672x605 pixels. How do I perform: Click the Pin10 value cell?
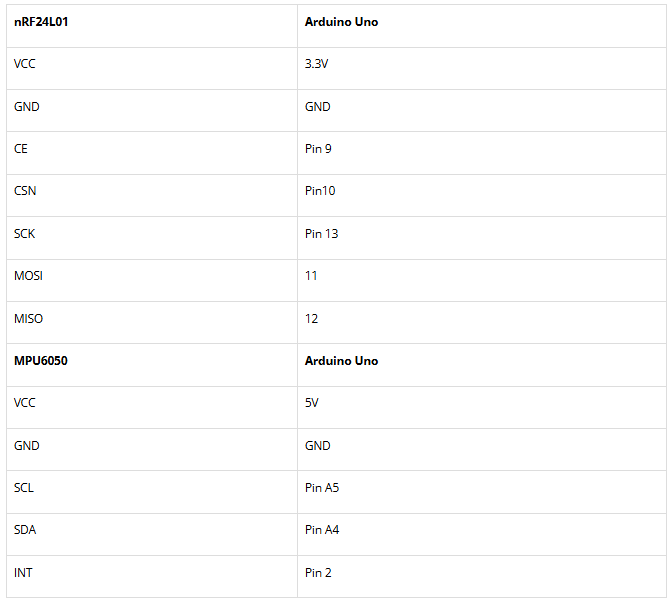(x=320, y=191)
